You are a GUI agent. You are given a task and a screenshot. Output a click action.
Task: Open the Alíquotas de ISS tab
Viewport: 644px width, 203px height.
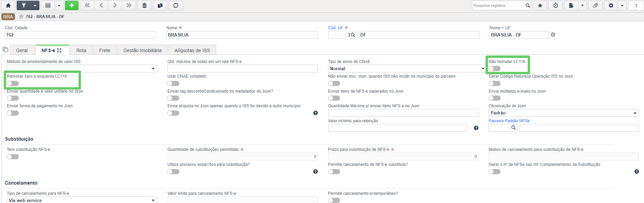pos(192,50)
